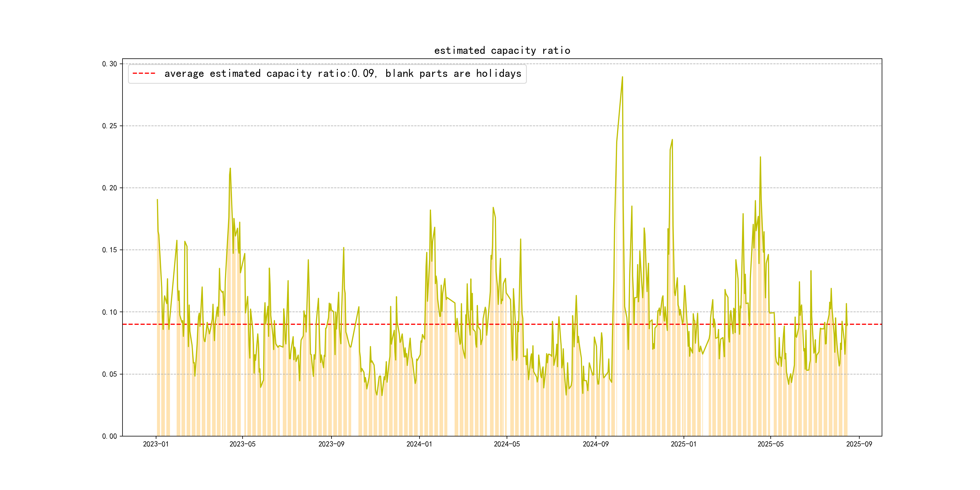Click the highest peak near 0.29

click(x=622, y=77)
